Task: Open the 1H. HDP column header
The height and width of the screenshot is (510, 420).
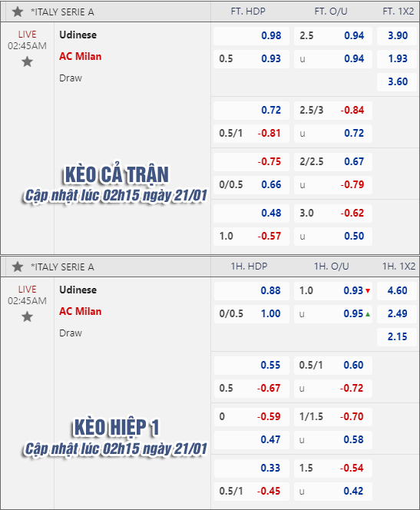Action: [249, 267]
